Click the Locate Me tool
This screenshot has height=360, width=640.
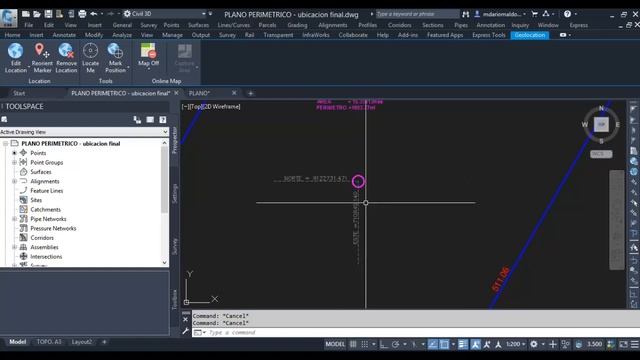coord(90,58)
